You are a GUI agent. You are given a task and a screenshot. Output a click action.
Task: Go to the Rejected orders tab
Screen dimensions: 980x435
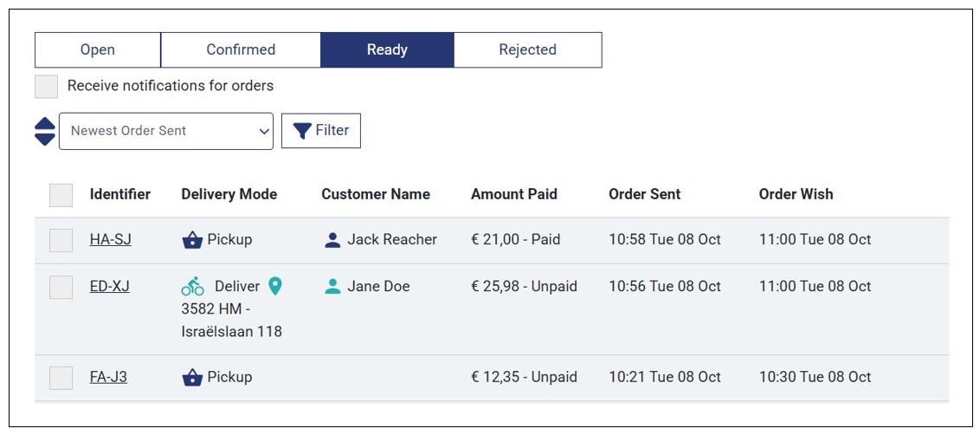tap(527, 50)
